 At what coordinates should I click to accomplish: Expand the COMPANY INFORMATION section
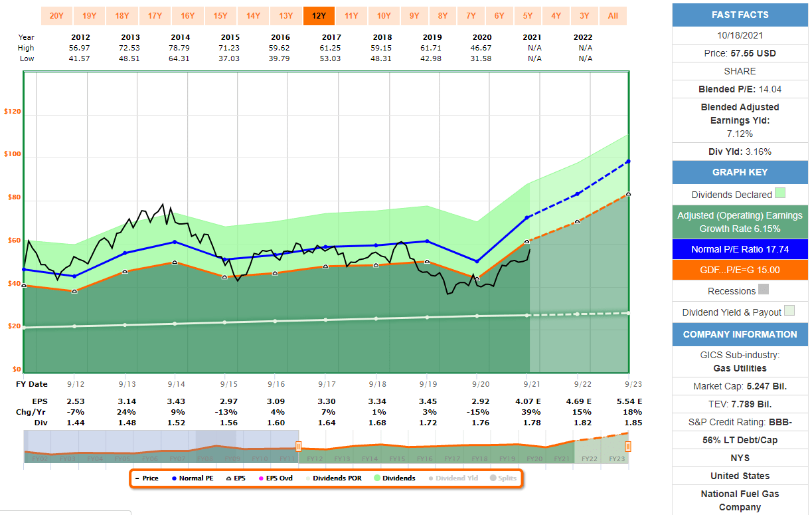(740, 334)
